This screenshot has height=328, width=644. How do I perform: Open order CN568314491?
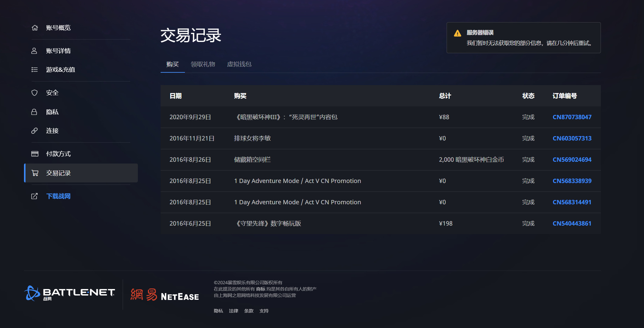(x=572, y=202)
